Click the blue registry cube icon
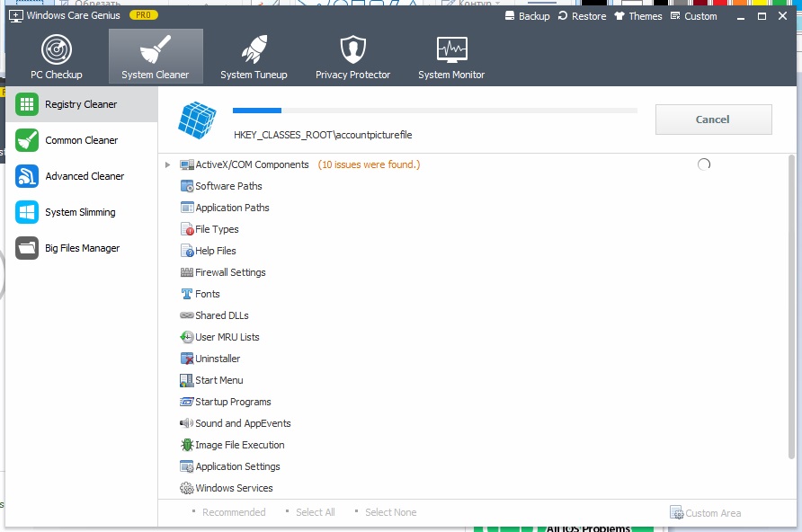Viewport: 802px width, 532px height. coord(197,120)
